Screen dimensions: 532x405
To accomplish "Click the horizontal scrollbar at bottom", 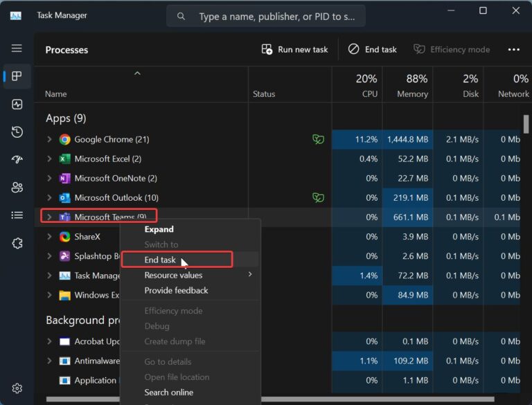I will coord(269,399).
